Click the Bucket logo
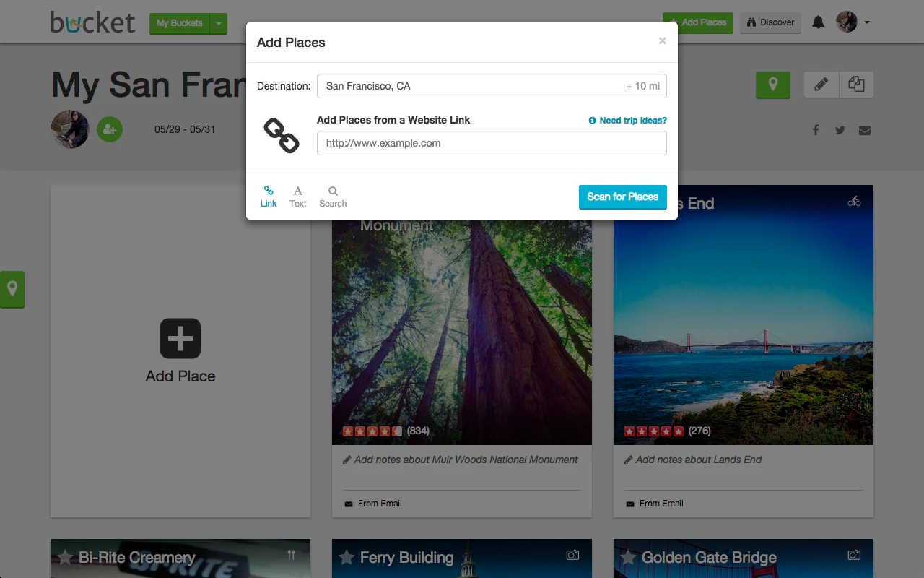The width and height of the screenshot is (924, 578). pyautogui.click(x=92, y=22)
